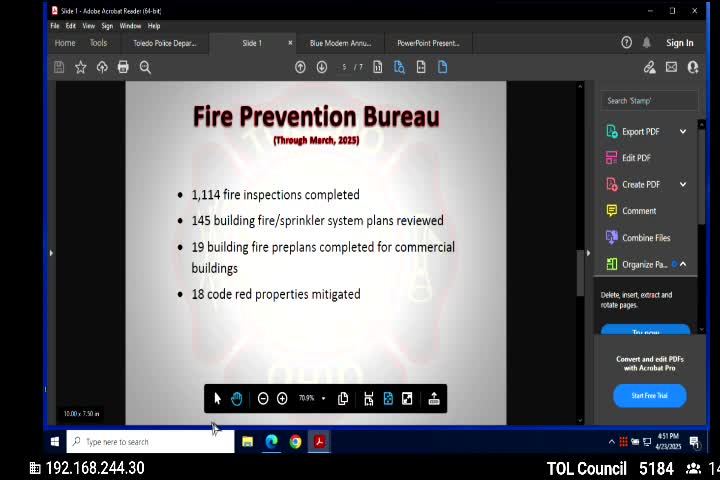Image resolution: width=720 pixels, height=480 pixels.
Task: Open the find text magnifier
Action: click(145, 67)
